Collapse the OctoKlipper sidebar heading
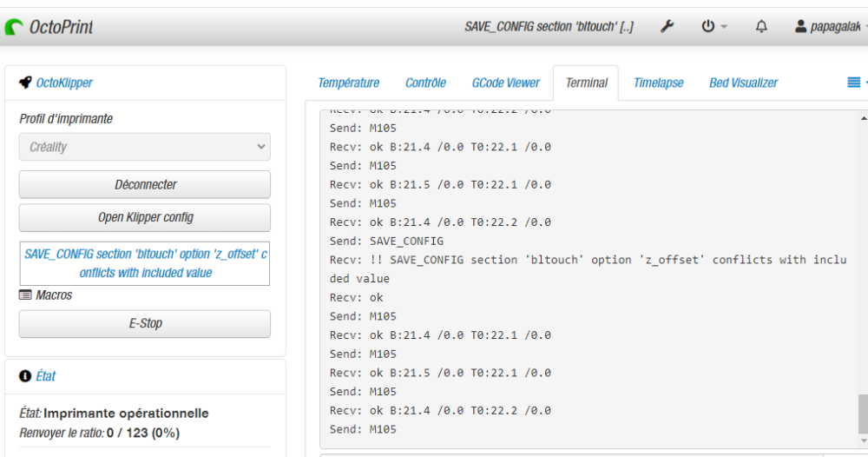This screenshot has width=868, height=457. click(64, 83)
